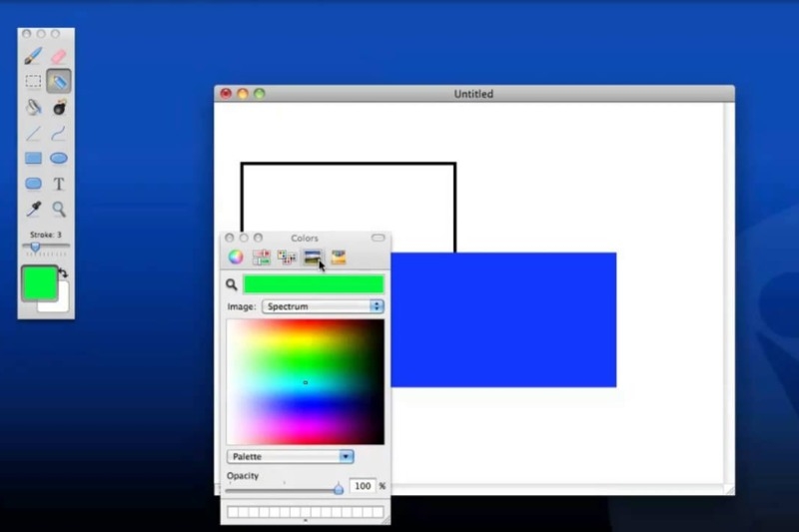Click the Opacity percentage field
Screen dimensions: 799x532
point(363,486)
